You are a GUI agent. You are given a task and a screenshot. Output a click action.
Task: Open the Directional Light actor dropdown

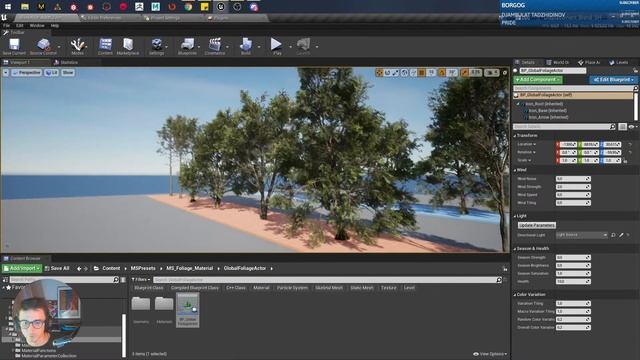tap(582, 235)
